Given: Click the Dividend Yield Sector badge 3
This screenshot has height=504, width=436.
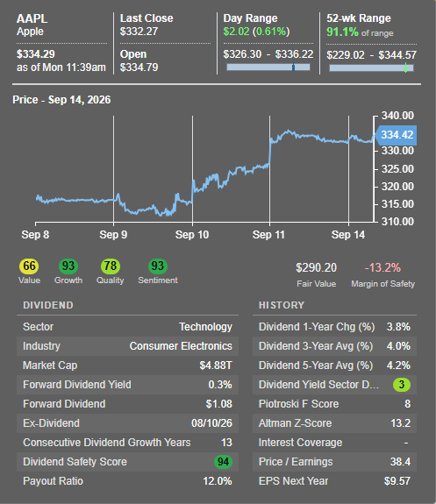Looking at the screenshot, I should [402, 385].
